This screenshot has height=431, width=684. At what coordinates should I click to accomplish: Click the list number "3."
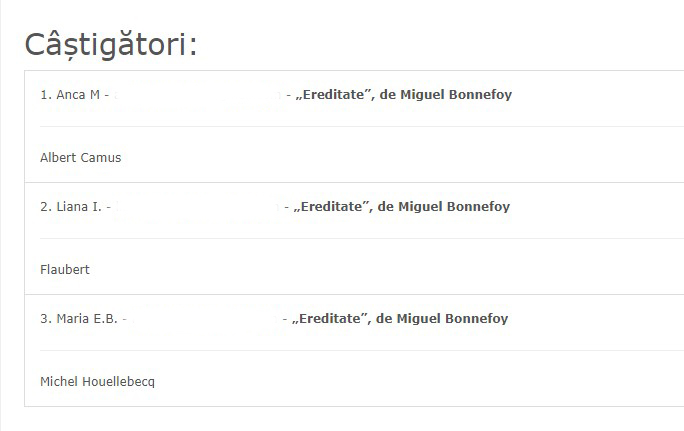(45, 319)
